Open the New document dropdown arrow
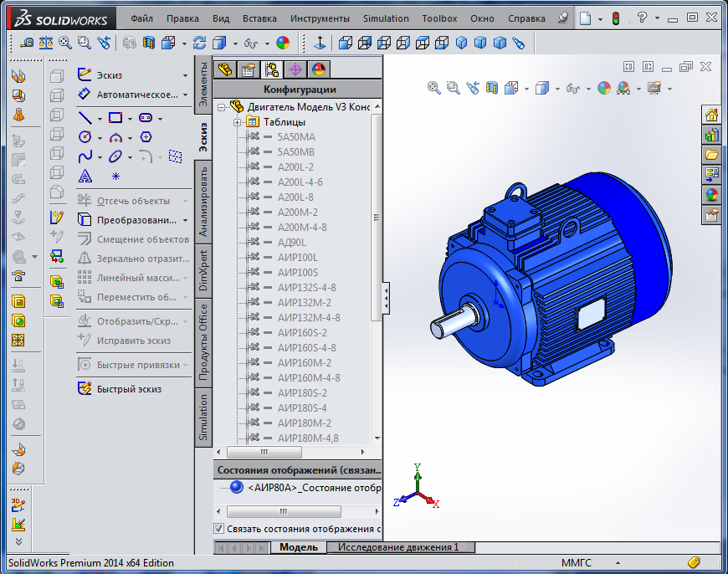The width and height of the screenshot is (728, 574). tap(600, 19)
